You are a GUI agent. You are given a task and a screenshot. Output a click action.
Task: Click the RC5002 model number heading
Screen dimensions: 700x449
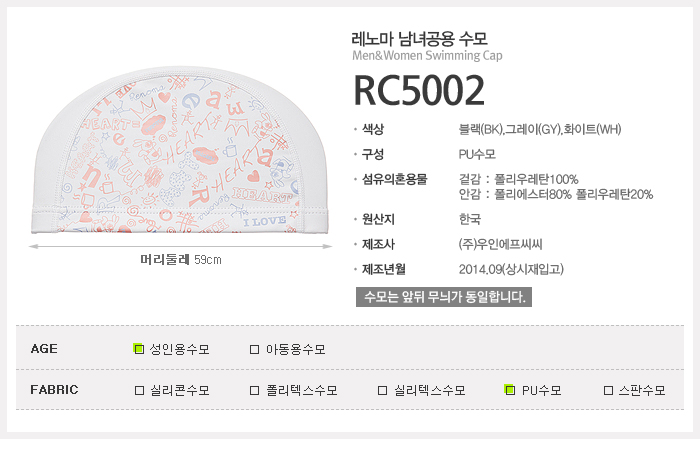point(419,90)
